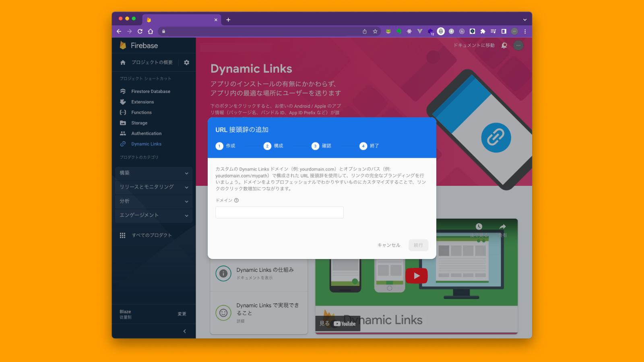The width and height of the screenshot is (644, 362).
Task: Open project overview home icon
Action: 123,62
